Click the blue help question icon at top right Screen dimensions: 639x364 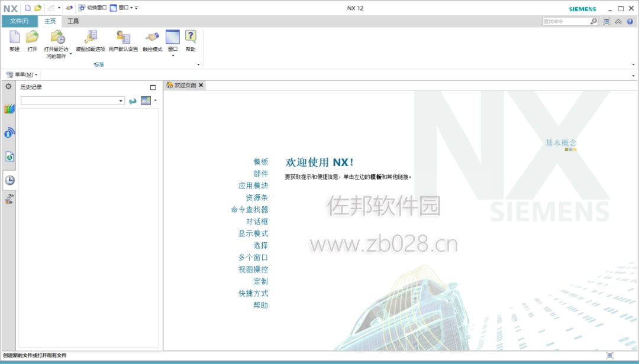[630, 21]
